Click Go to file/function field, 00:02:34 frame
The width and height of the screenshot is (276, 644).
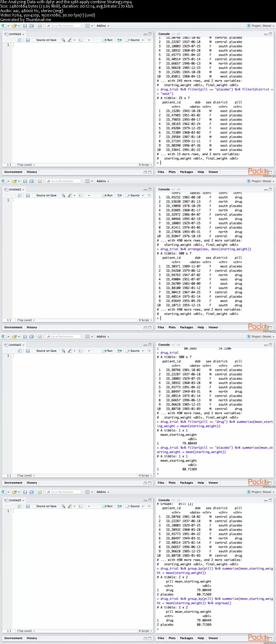(63, 26)
